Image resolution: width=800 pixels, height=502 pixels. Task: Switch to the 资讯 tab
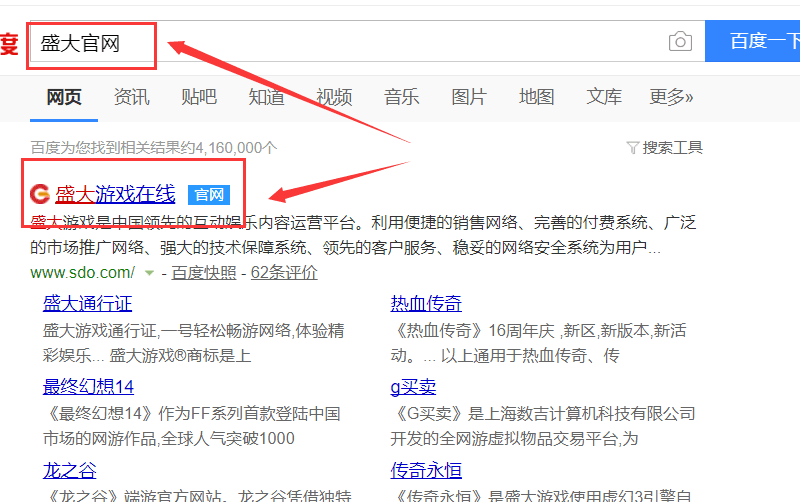tap(131, 97)
